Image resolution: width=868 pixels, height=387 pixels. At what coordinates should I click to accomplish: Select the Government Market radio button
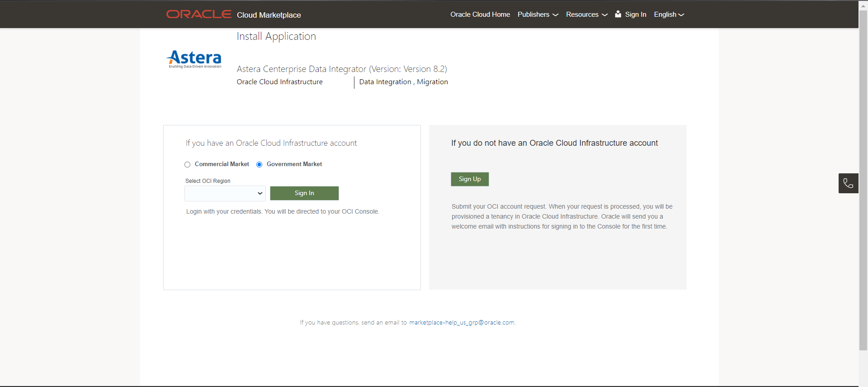tap(259, 164)
